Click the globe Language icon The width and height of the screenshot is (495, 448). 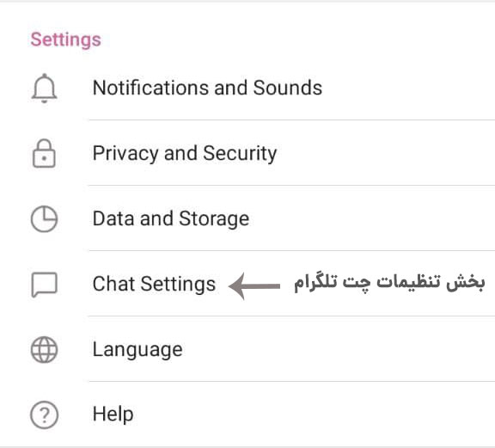point(44,350)
